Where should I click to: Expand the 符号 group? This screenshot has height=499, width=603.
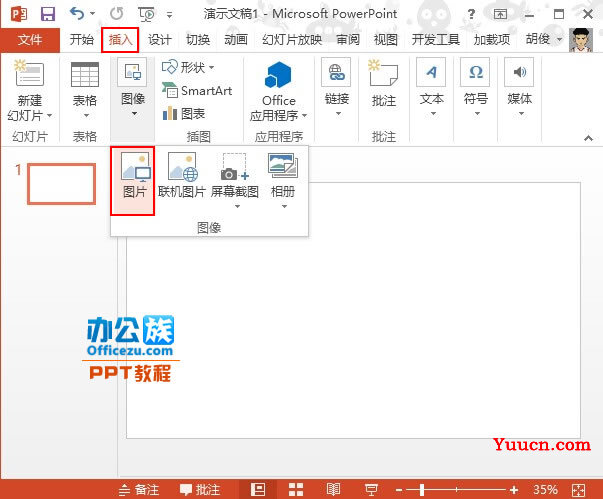point(476,88)
